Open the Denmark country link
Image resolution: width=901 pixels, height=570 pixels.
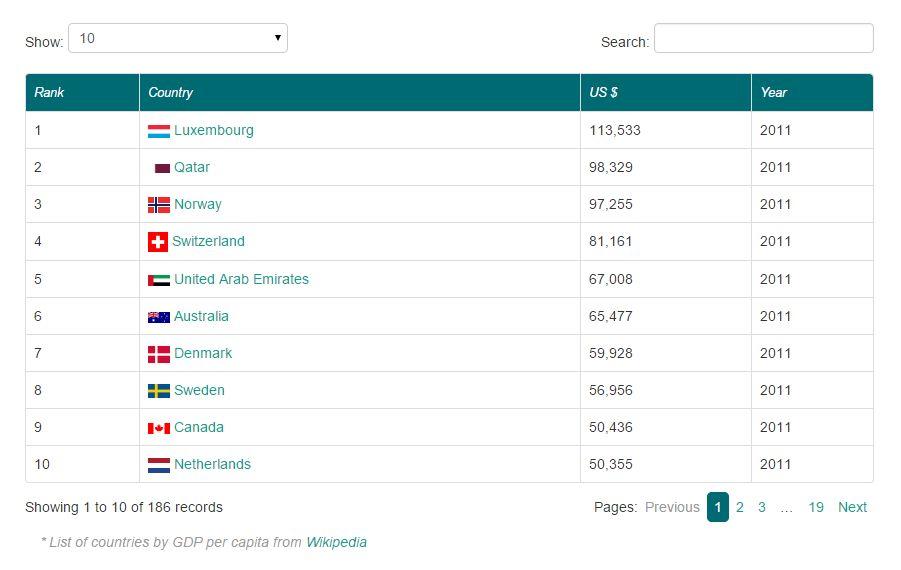click(x=203, y=353)
